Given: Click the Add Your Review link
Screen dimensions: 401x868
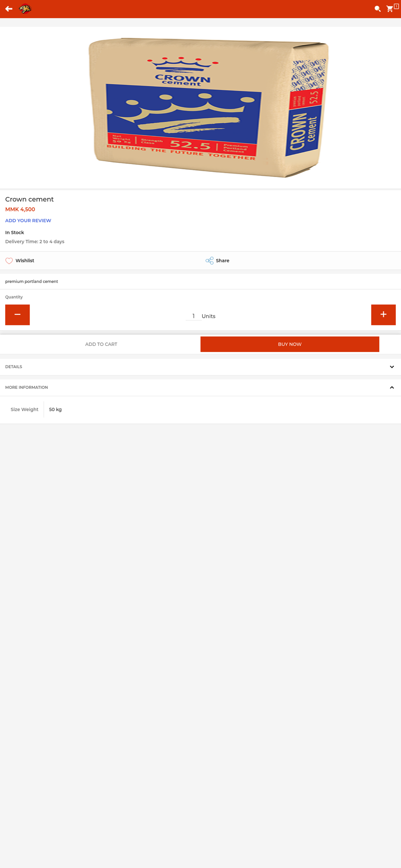Looking at the screenshot, I should (x=28, y=220).
